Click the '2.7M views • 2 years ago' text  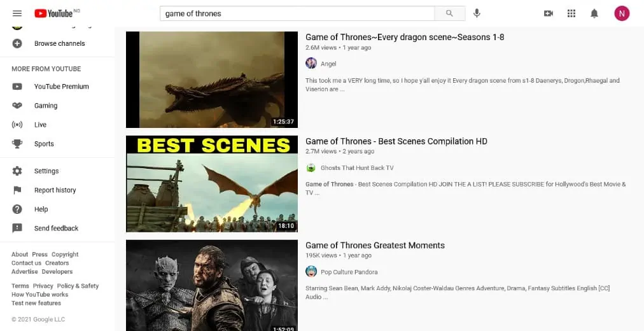pyautogui.click(x=340, y=151)
